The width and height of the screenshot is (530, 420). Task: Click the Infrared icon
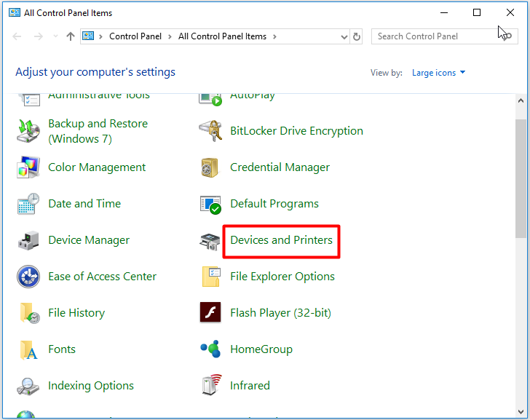pos(212,384)
